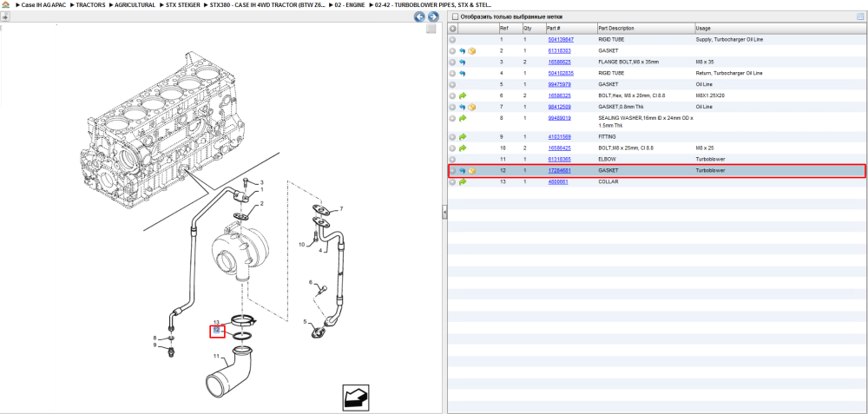Click the green arrow on ref 6 BOLT Hex row
Screen dimensions: 868x414
[x=463, y=95]
